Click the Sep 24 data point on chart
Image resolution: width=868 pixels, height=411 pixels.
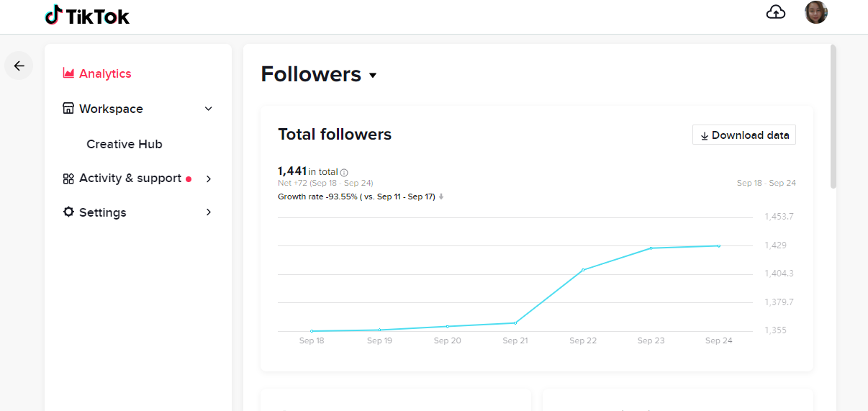718,246
